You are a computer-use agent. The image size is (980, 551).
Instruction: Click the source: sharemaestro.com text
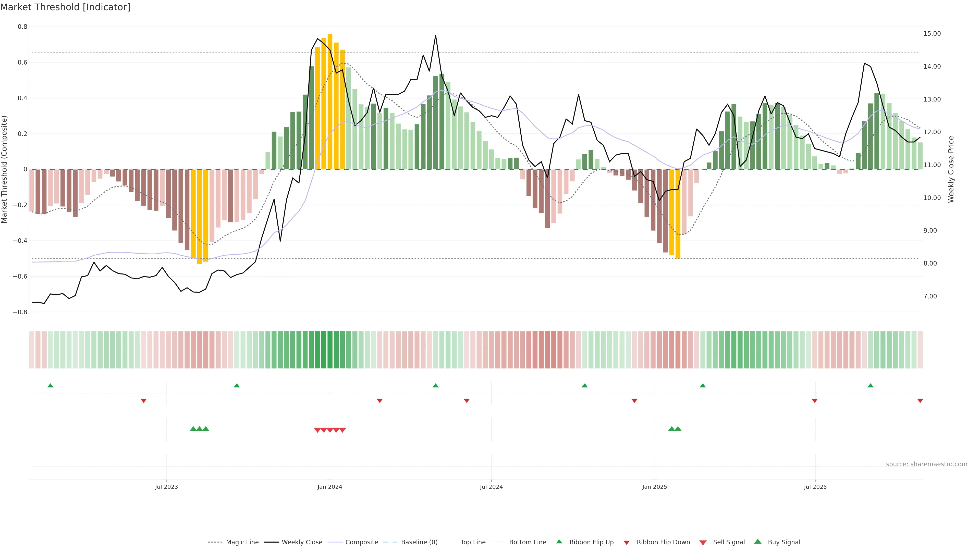coord(926,464)
